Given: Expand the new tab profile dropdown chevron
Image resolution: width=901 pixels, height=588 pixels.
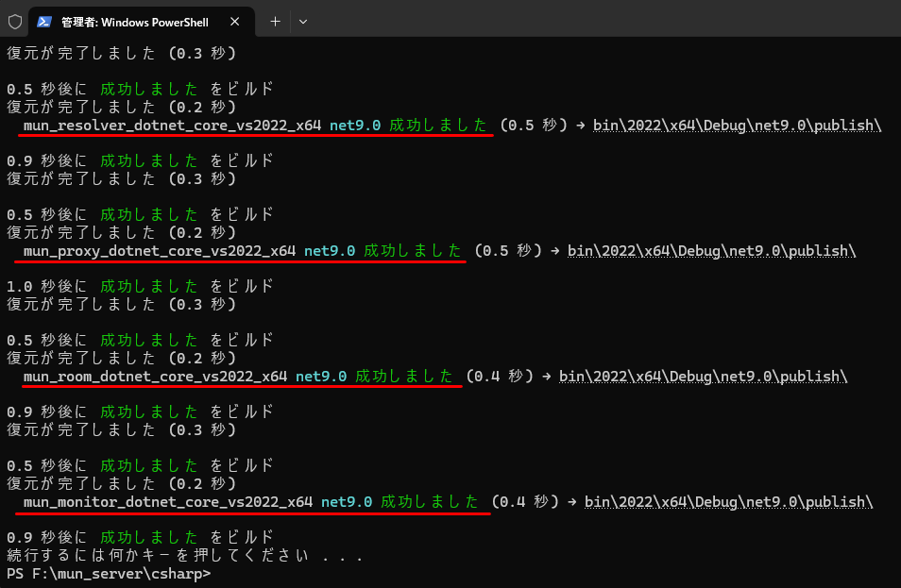Looking at the screenshot, I should 303,21.
